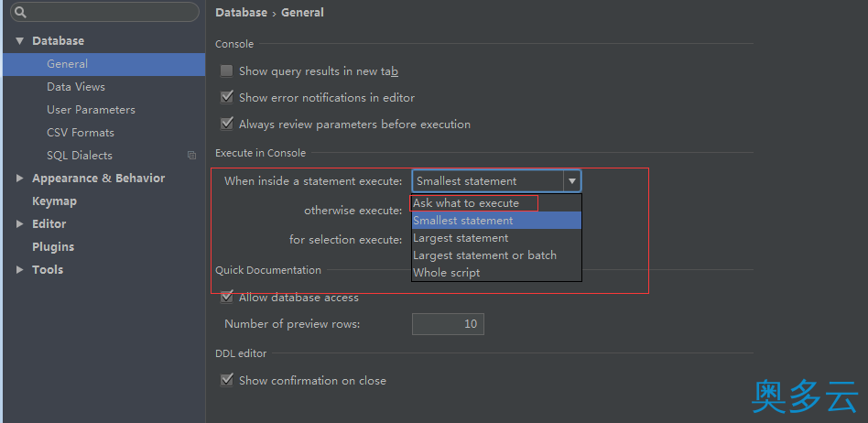Choose Largest statement option
The height and width of the screenshot is (423, 868).
pyautogui.click(x=496, y=238)
